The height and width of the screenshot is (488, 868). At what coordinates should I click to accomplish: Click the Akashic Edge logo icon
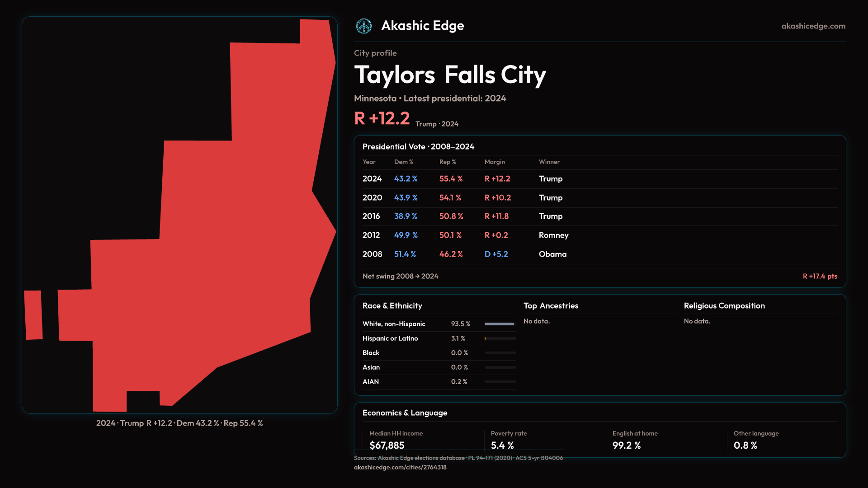tap(363, 26)
